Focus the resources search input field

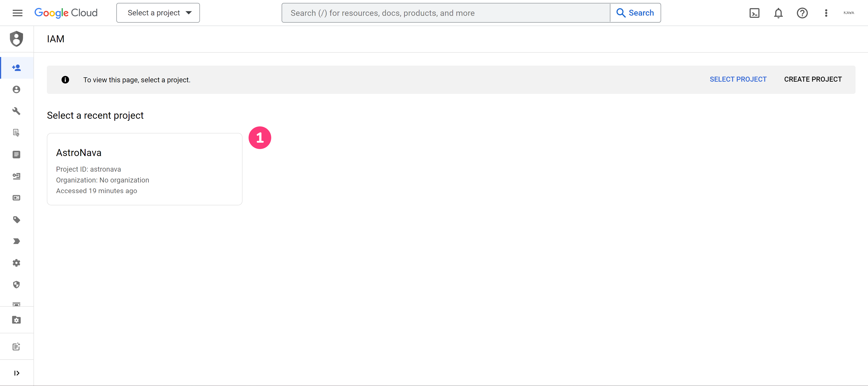446,13
